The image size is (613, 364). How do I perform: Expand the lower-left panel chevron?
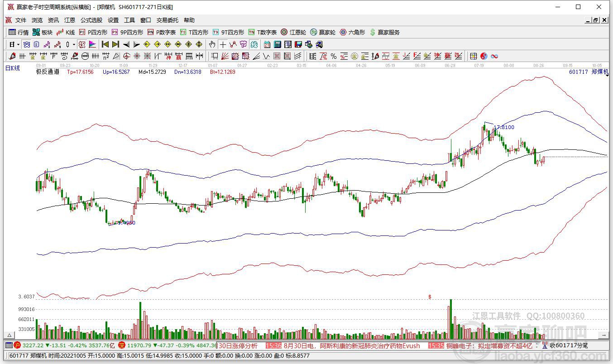(x=9, y=335)
